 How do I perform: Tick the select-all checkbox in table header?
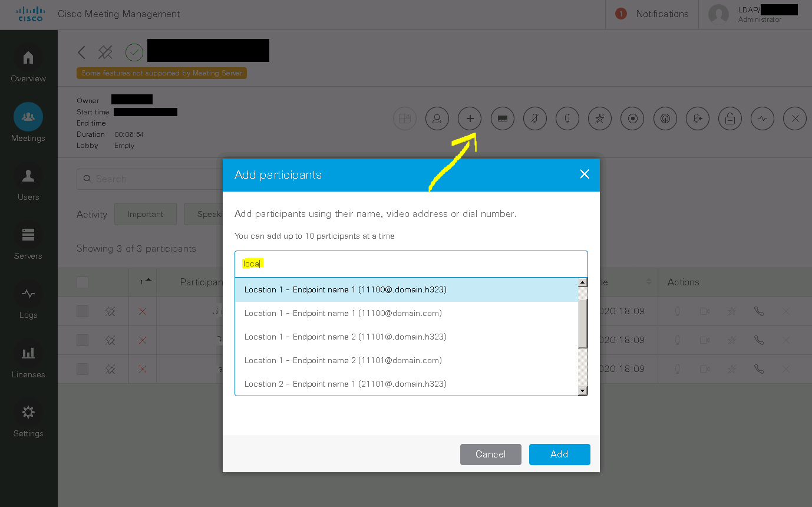click(82, 282)
